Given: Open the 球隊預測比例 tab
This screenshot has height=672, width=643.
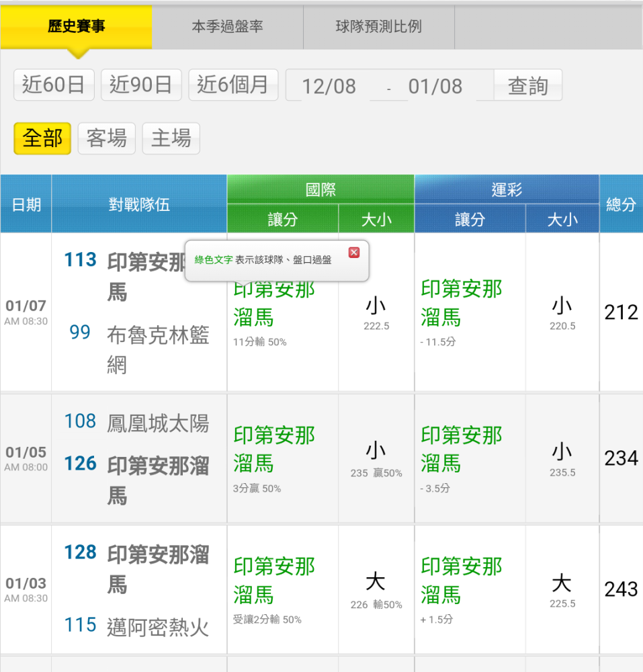Looking at the screenshot, I should (379, 27).
